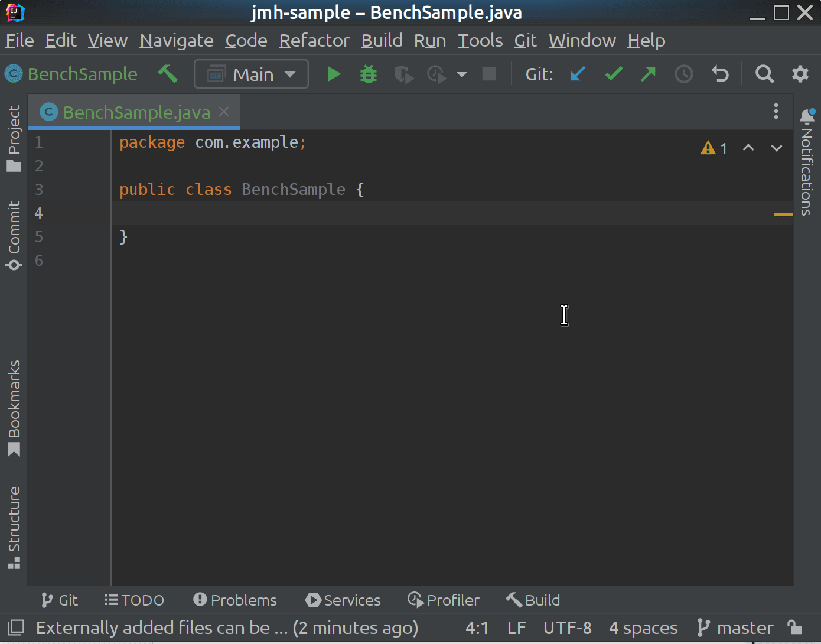821x644 pixels.
Task: Run the Main configuration with play icon
Action: click(x=334, y=74)
